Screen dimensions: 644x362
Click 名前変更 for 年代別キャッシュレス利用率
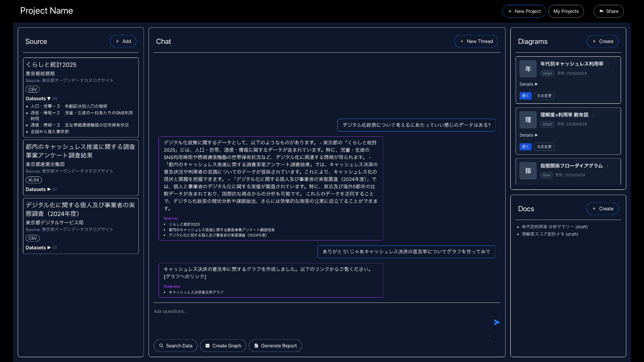(x=544, y=96)
